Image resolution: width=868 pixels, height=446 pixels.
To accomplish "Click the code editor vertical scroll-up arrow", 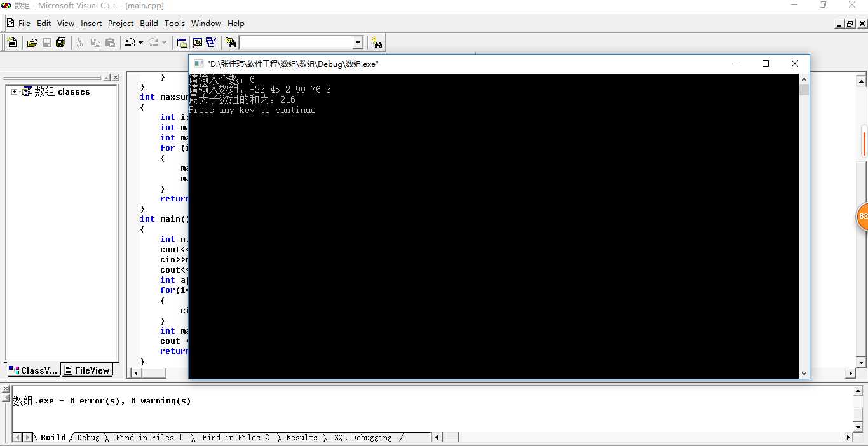I will pyautogui.click(x=862, y=80).
